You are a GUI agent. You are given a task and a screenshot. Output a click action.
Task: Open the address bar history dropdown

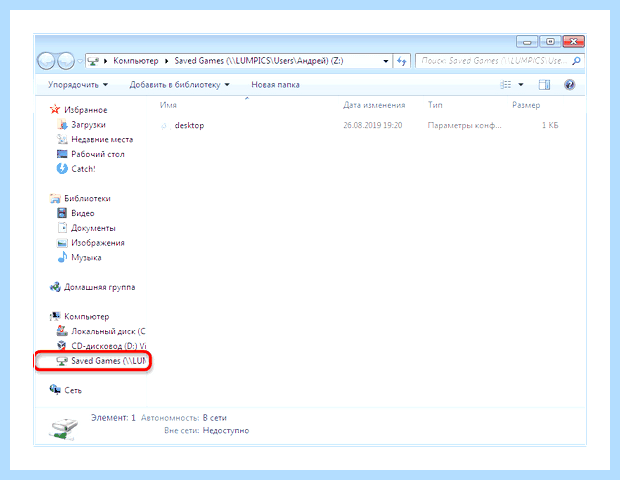[386, 61]
